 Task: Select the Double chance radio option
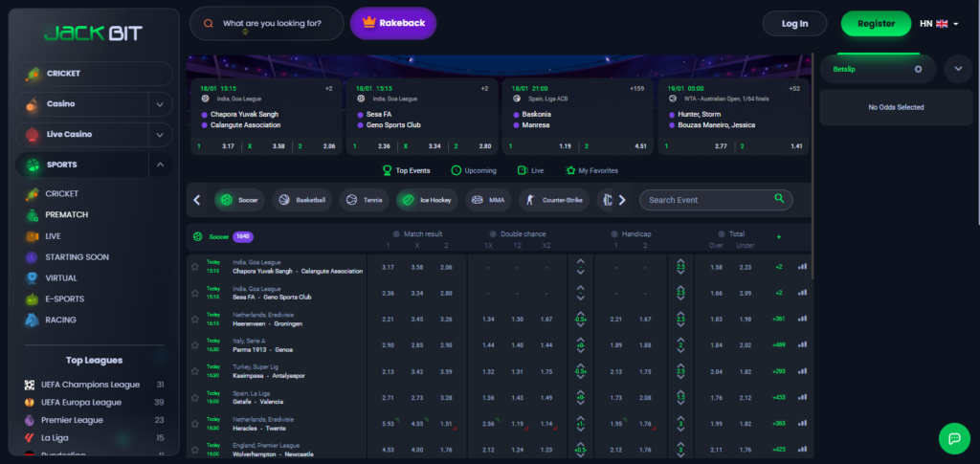click(x=493, y=234)
